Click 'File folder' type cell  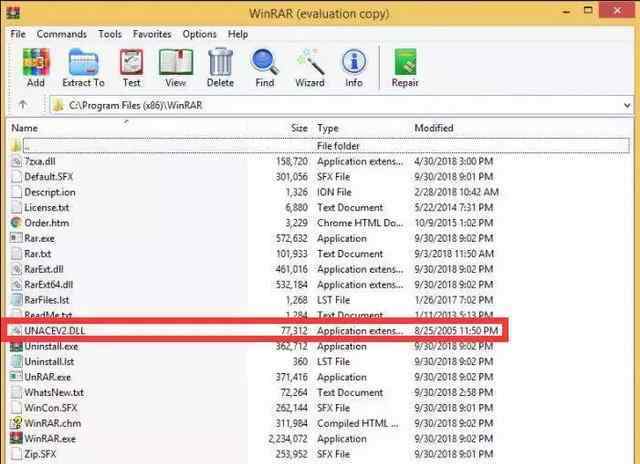(338, 146)
